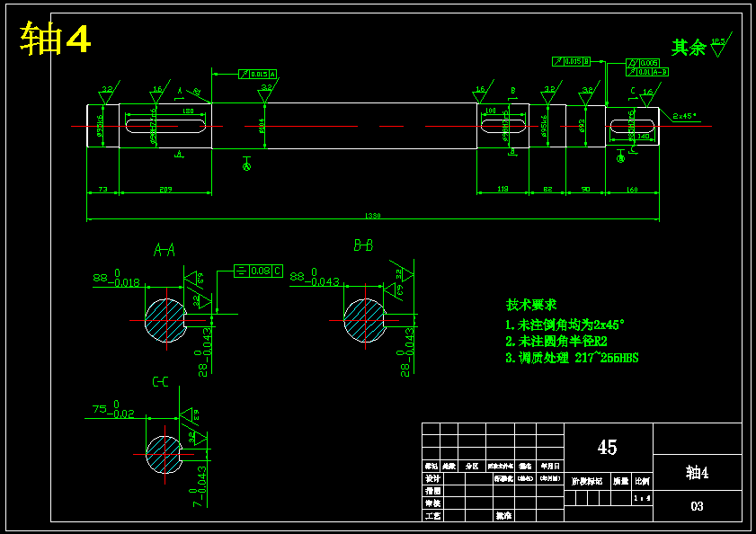The height and width of the screenshot is (534, 756).
Task: Click the 82 length dimension
Action: click(547, 189)
